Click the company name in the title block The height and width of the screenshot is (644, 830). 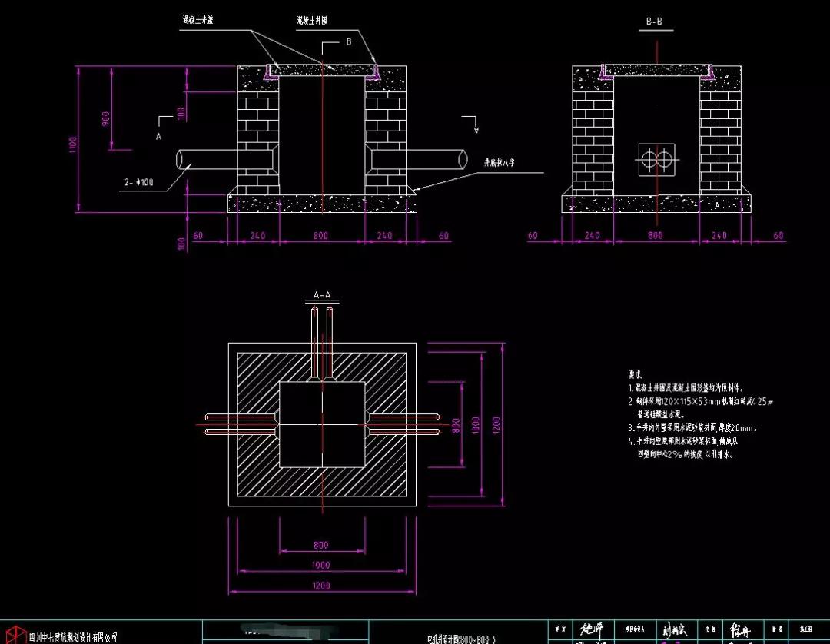pyautogui.click(x=73, y=636)
